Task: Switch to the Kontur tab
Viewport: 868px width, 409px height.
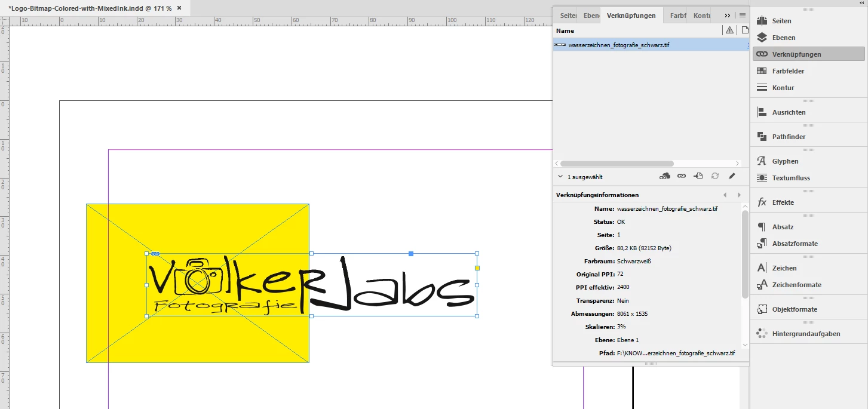Action: coord(701,16)
